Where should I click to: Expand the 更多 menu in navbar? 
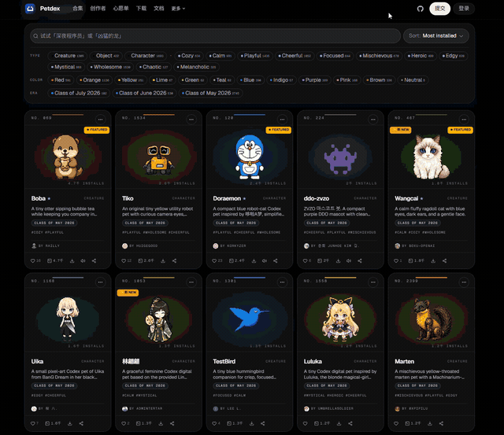point(178,9)
